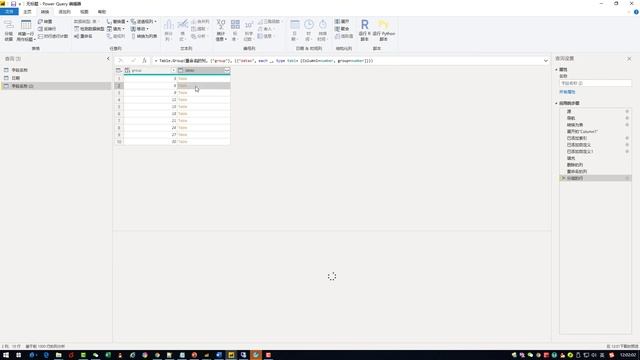This screenshot has height=360, width=640.
Task: Switch to the Transform (转换) tab
Action: pyautogui.click(x=45, y=12)
